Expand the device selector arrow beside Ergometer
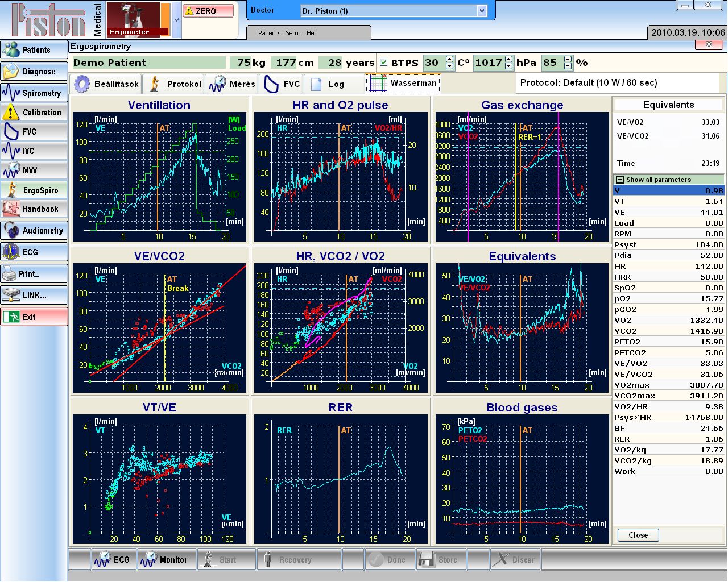 pyautogui.click(x=176, y=19)
